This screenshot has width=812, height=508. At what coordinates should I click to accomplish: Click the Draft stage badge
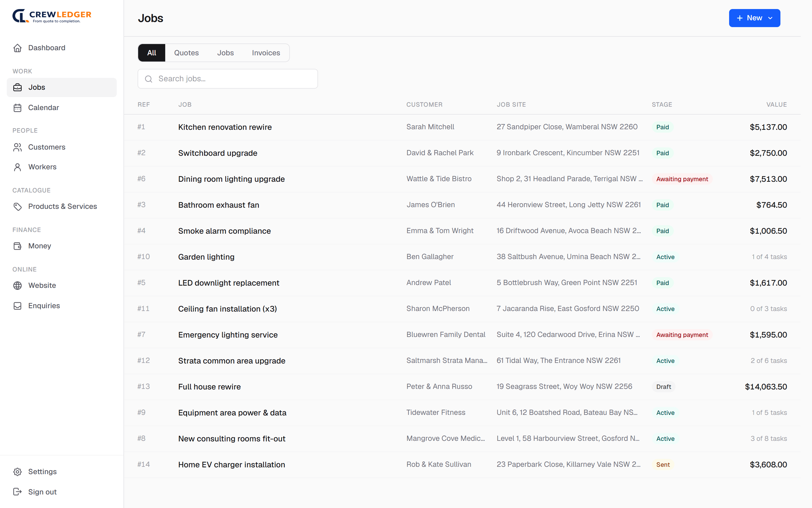pyautogui.click(x=663, y=387)
